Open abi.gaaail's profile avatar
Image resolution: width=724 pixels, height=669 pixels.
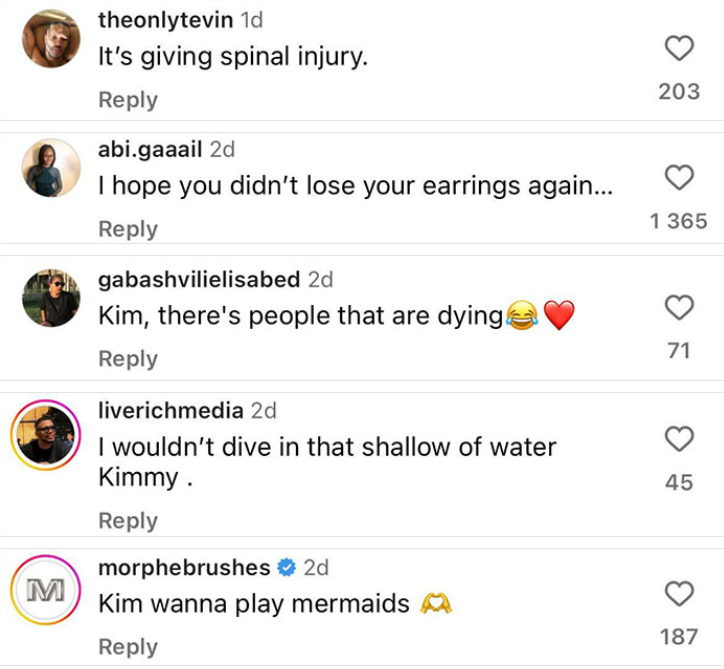(51, 167)
